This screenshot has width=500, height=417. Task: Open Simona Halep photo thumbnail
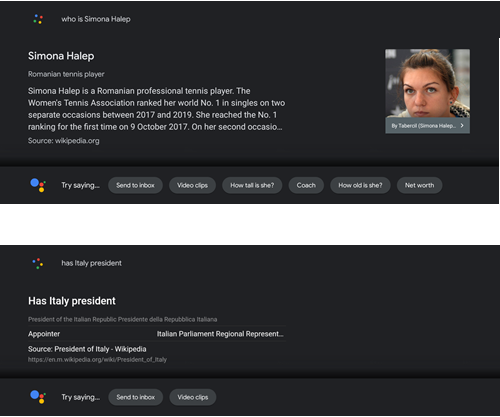[x=428, y=83]
